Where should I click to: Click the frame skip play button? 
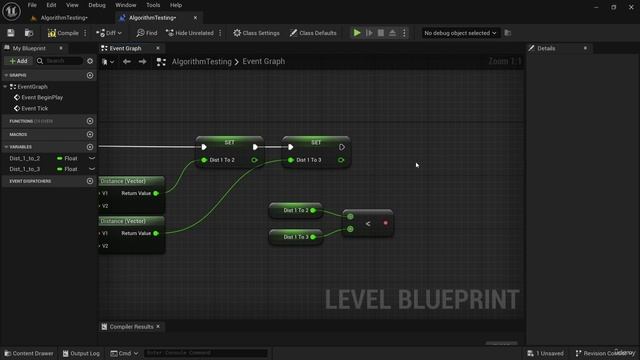click(x=369, y=33)
